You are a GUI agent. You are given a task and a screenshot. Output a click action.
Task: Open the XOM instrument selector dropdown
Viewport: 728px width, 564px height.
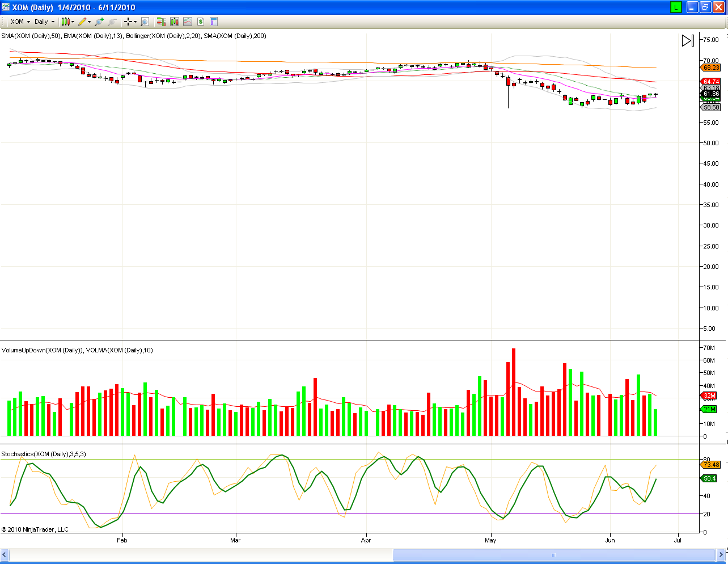coord(20,22)
